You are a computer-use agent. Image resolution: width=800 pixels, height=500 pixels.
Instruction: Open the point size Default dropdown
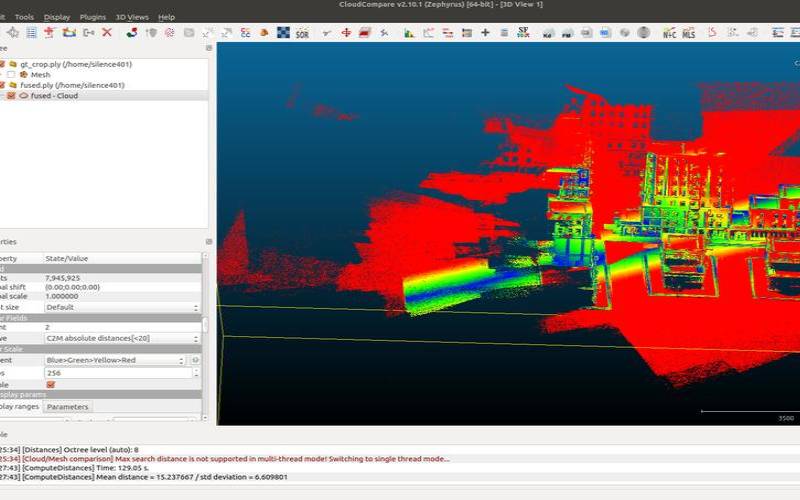122,307
